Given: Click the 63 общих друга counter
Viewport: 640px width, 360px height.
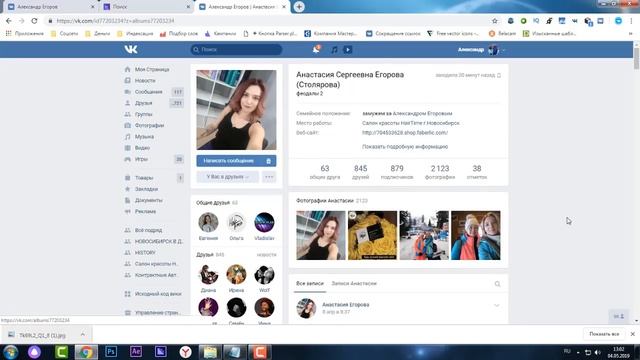Looking at the screenshot, I should tap(324, 172).
